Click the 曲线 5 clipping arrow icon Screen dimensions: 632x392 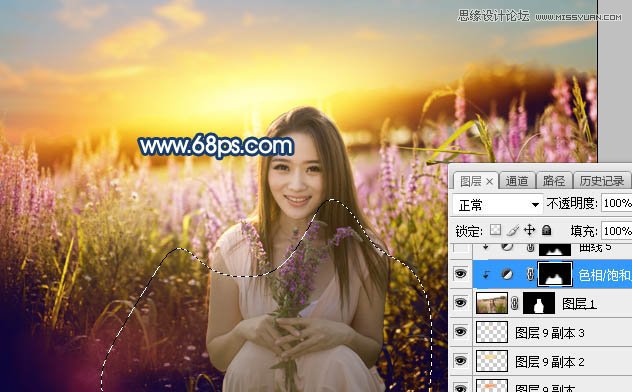(x=486, y=247)
